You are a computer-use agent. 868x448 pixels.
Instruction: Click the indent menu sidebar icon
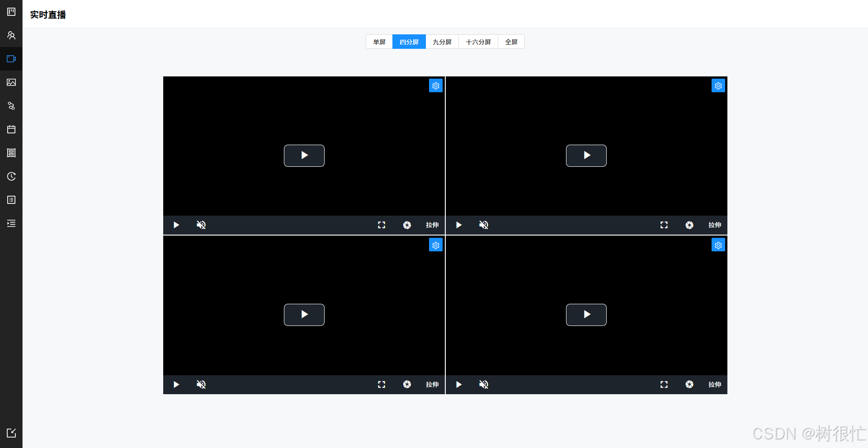point(11,223)
